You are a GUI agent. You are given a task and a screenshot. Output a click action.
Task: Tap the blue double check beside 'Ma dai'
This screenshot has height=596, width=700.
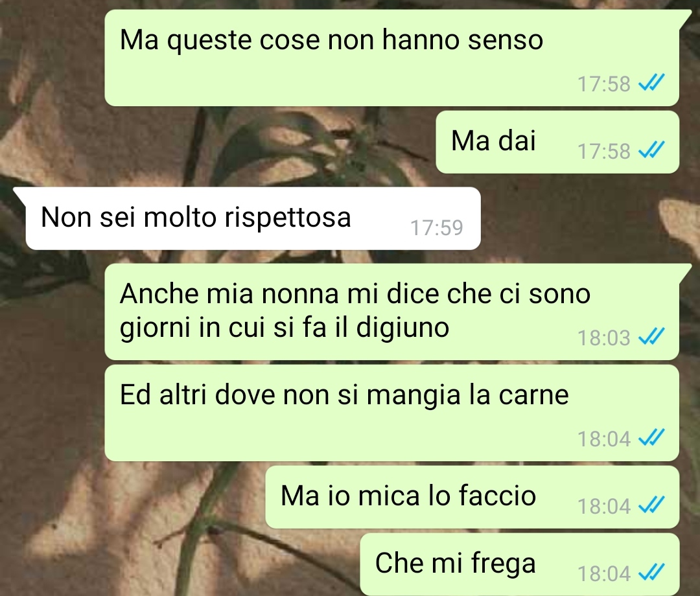click(652, 150)
